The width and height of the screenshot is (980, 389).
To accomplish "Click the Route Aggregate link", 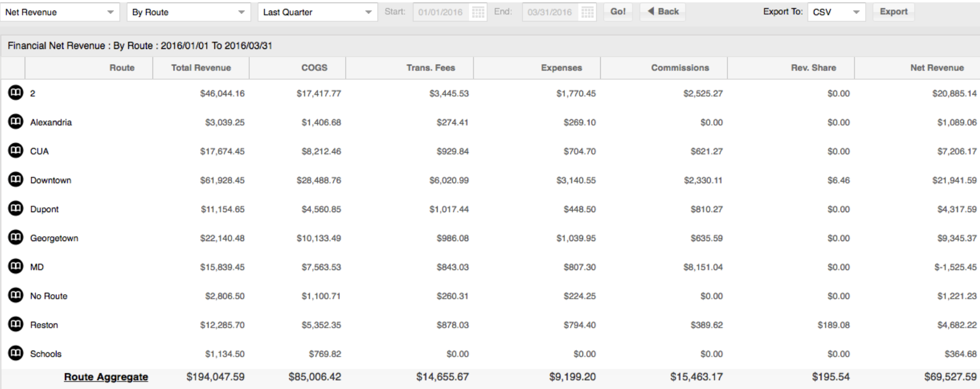I will pos(106,377).
